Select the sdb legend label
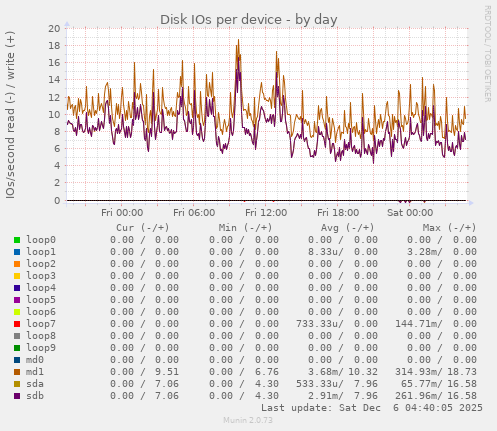This screenshot has width=497, height=431. (35, 396)
